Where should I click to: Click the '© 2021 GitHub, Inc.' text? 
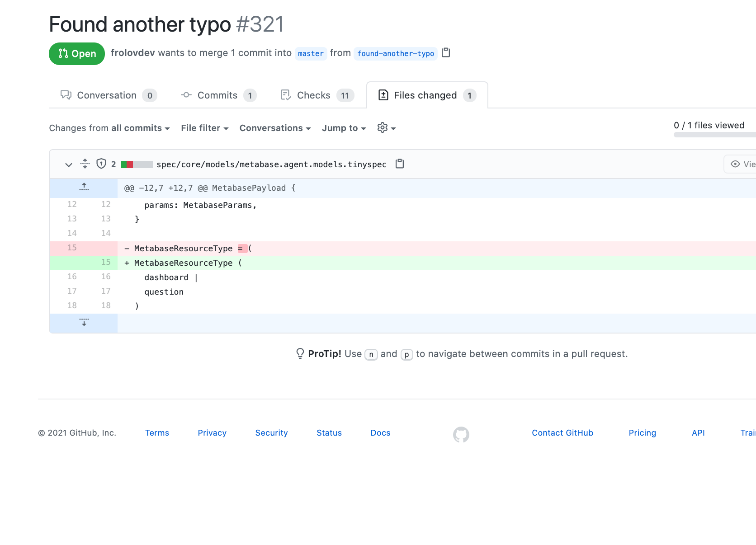[x=77, y=433]
